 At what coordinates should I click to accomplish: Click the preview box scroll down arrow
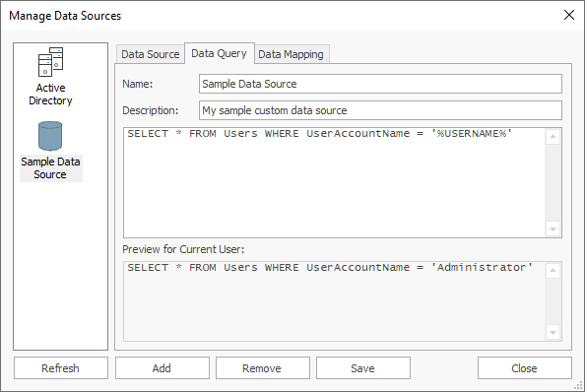tap(552, 332)
